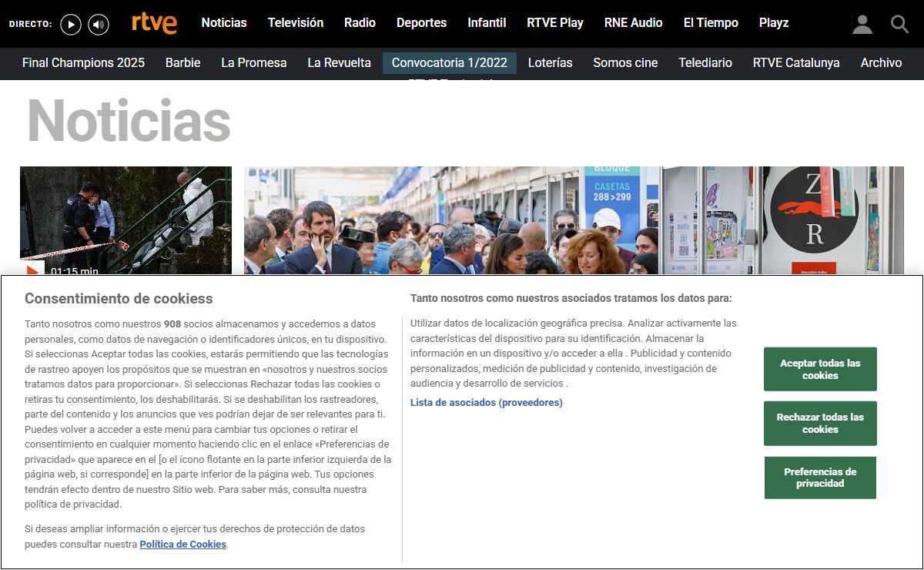Open the Archivo link
924x570 pixels.
(881, 63)
